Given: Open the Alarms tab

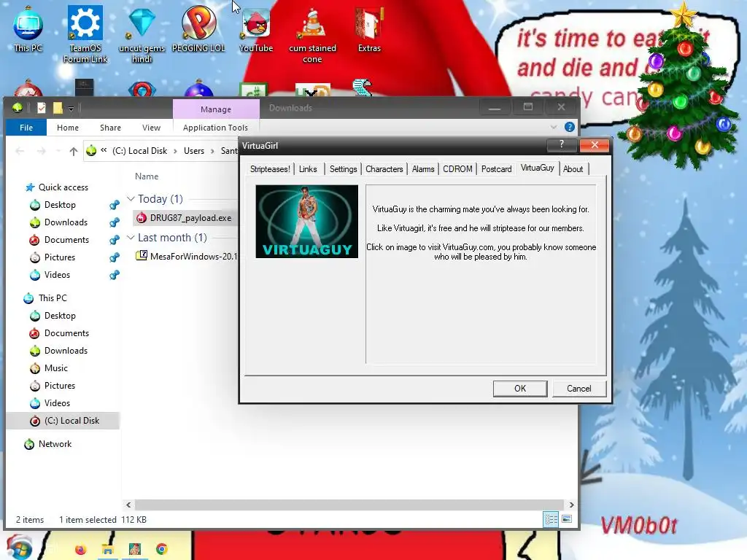Looking at the screenshot, I should point(423,169).
